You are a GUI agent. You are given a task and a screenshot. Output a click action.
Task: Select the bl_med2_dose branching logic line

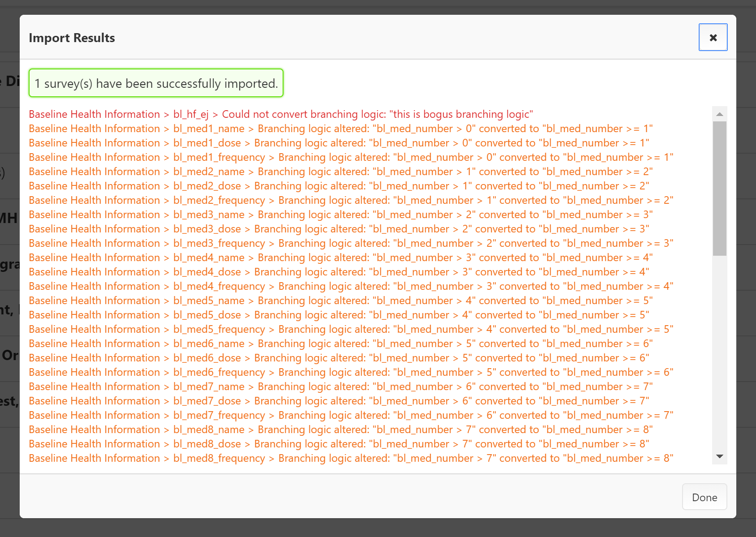coord(339,186)
